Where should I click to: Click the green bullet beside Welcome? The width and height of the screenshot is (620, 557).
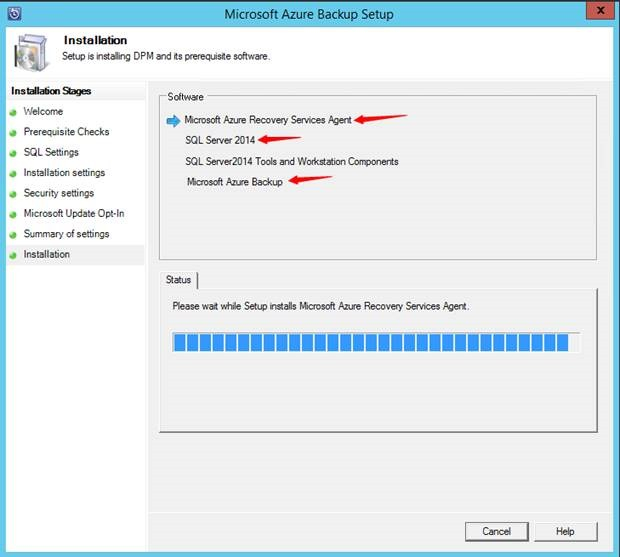tap(14, 112)
